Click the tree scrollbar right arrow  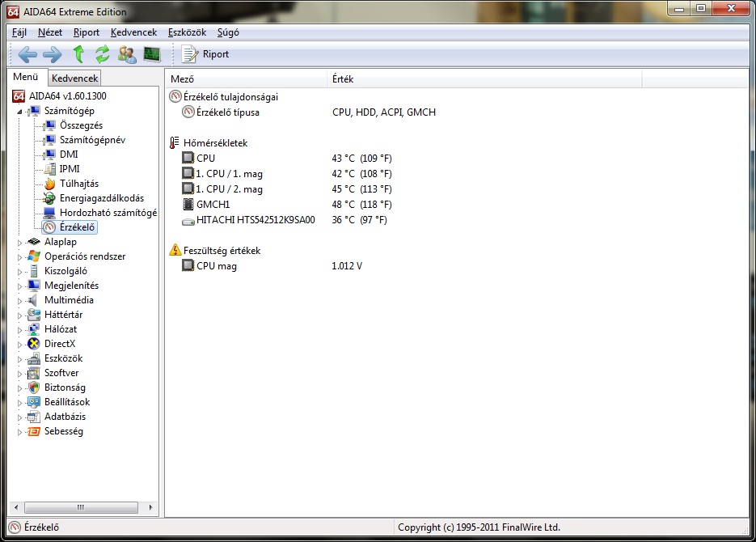pos(151,507)
